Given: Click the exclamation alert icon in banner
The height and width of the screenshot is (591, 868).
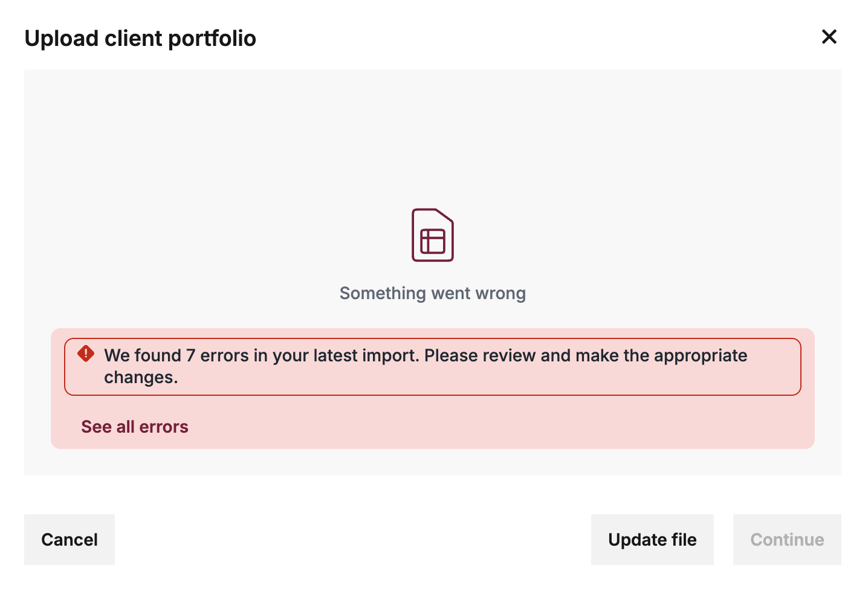Looking at the screenshot, I should point(86,354).
